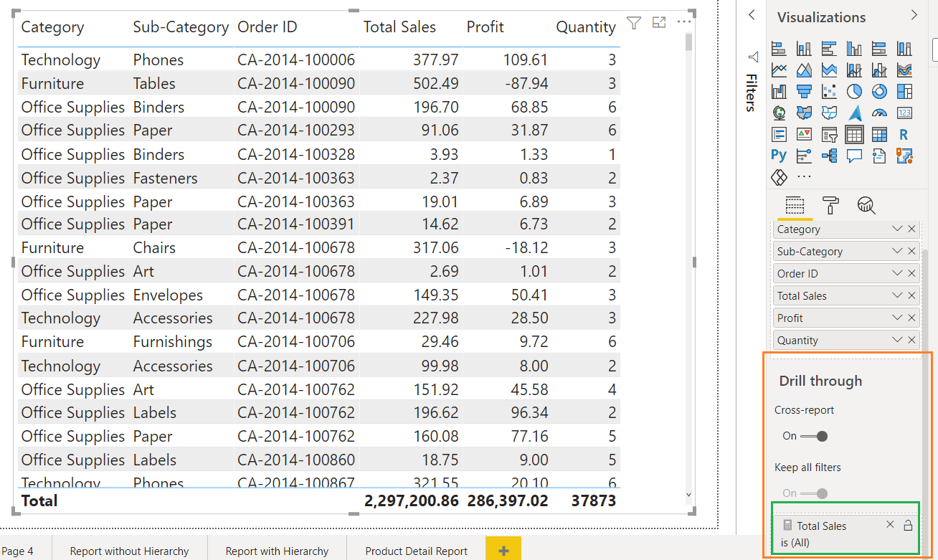Select the Matrix visualization
Image resolution: width=938 pixels, height=560 pixels.
tap(879, 135)
